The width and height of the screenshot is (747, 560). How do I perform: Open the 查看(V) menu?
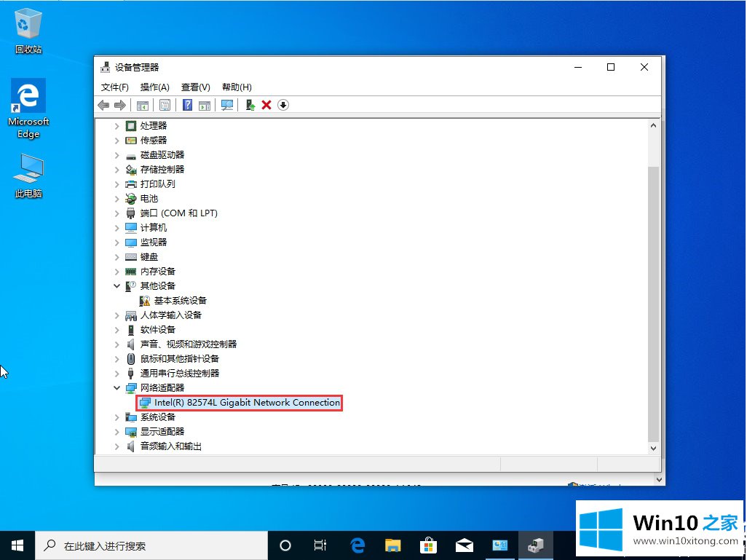[x=195, y=87]
